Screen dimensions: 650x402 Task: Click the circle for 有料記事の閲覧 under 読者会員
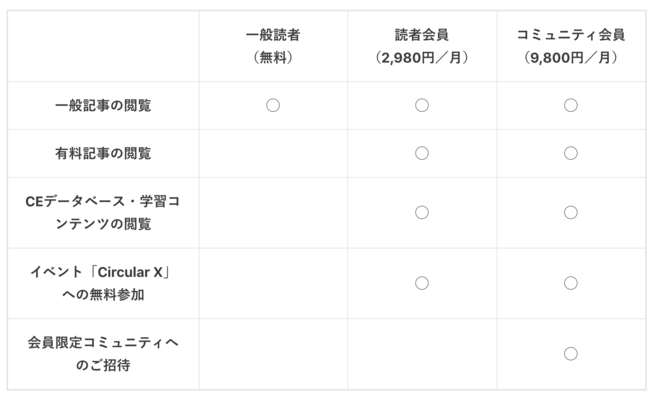coord(422,153)
